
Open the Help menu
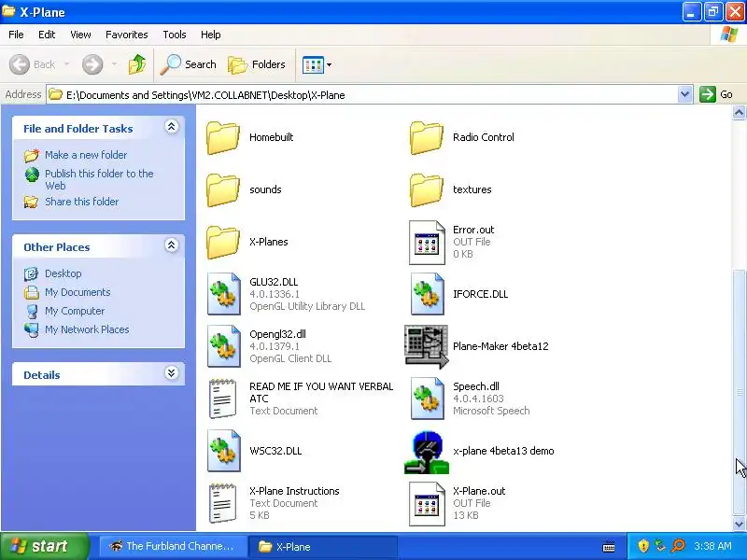click(211, 35)
